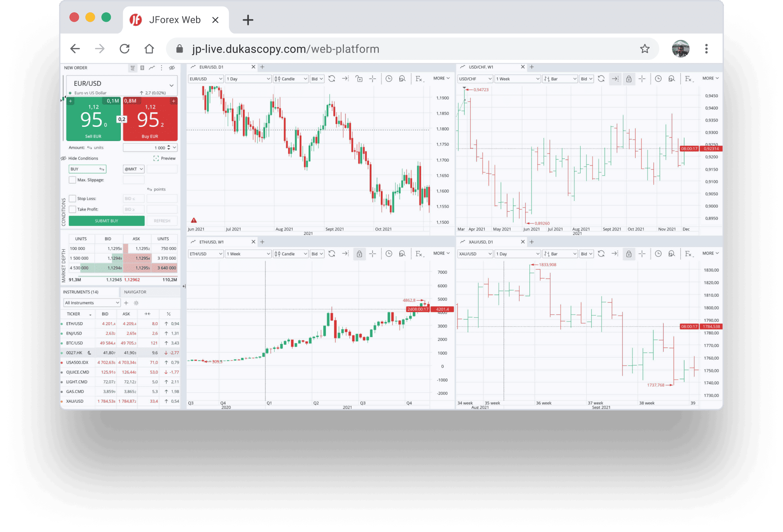Screen dimensions: 783x532
Task: Open instrument settings gear in Instruments panel
Action: pos(136,303)
